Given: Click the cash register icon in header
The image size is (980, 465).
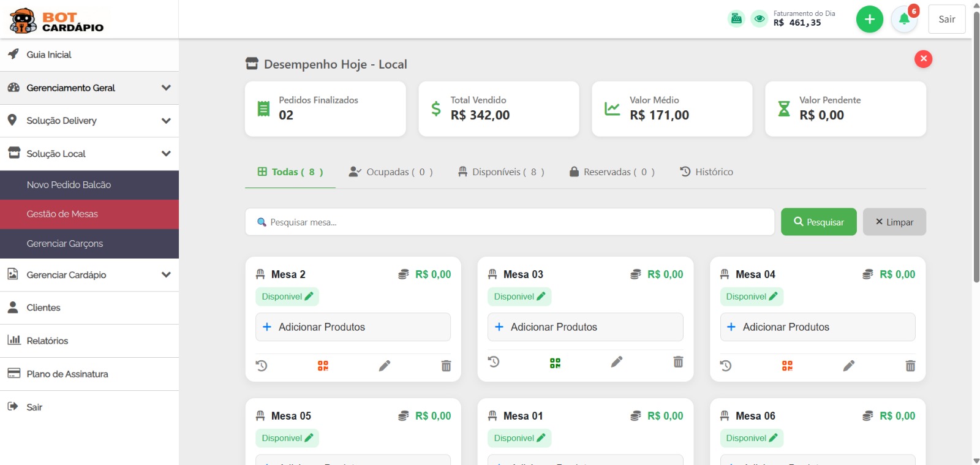Looking at the screenshot, I should pos(736,18).
